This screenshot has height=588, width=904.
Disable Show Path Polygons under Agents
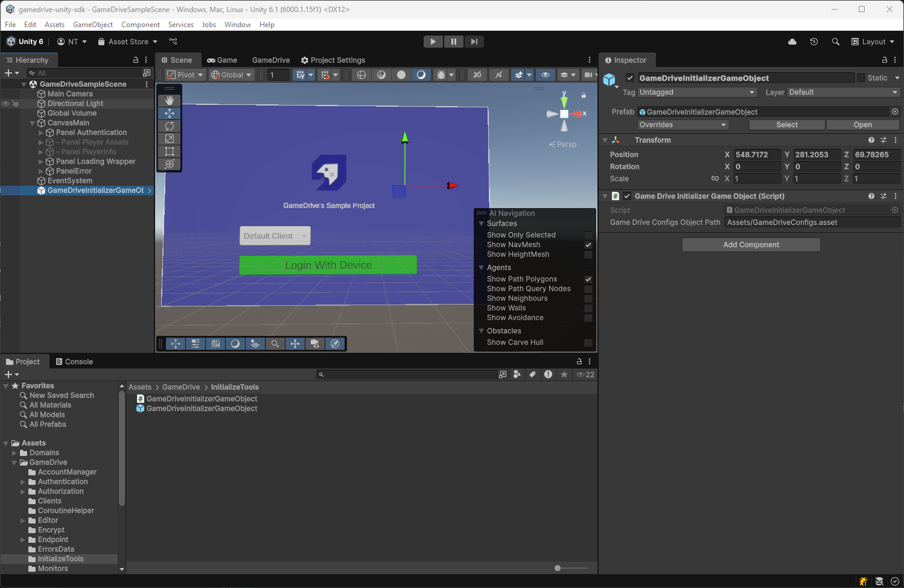coord(588,279)
